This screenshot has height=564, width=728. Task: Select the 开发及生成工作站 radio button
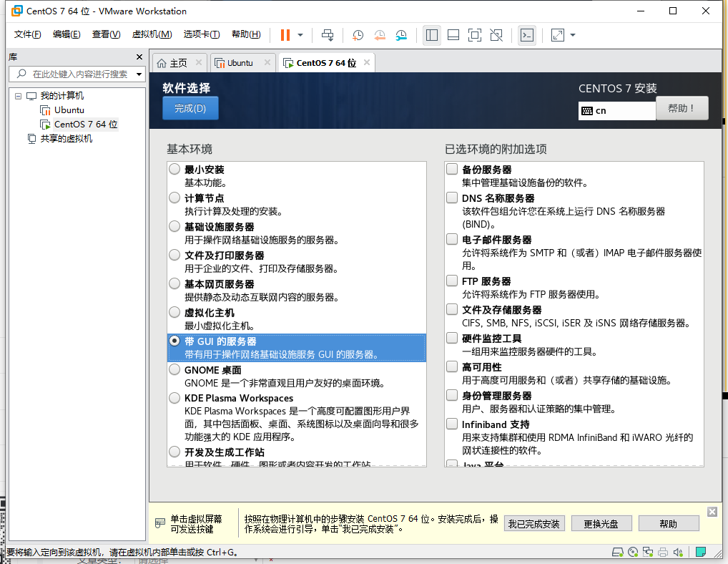174,452
